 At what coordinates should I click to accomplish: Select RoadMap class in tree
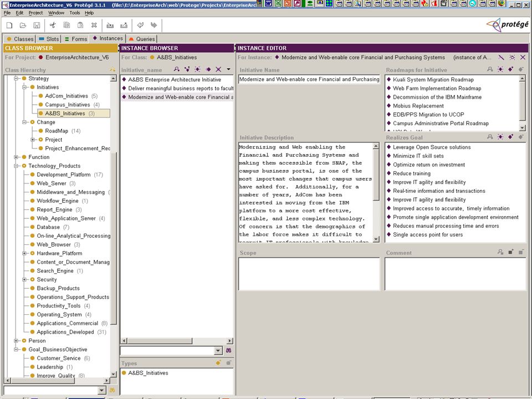click(57, 131)
